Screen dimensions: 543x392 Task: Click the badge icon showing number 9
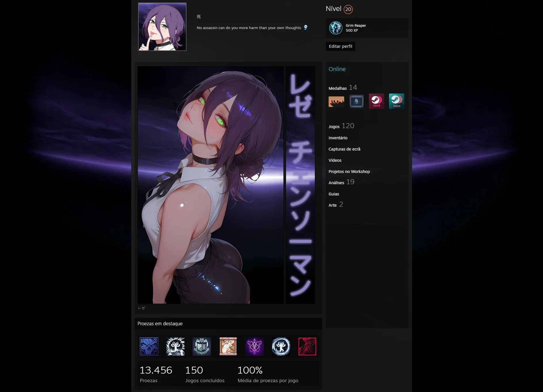click(357, 101)
